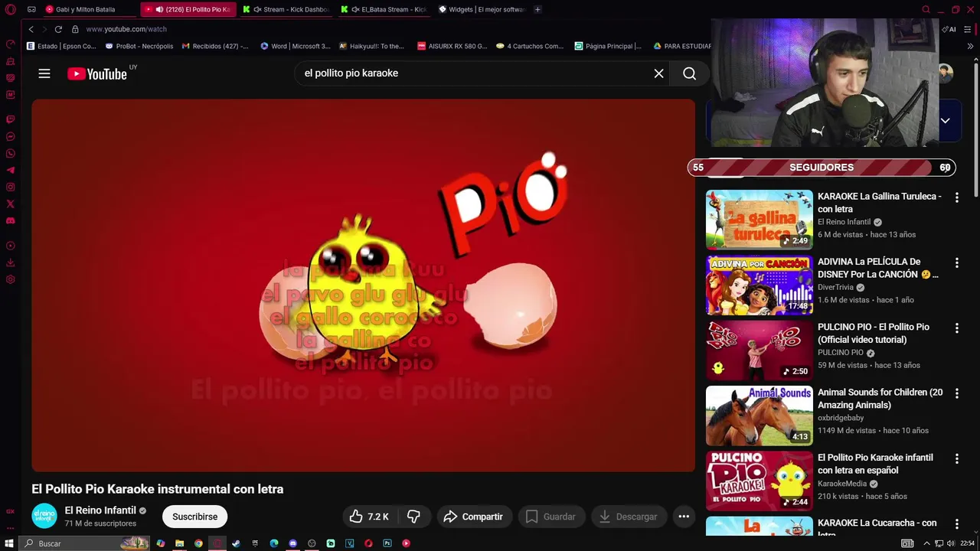980x551 pixels.
Task: Open options menu for La Gallina Turuleca
Action: 956,197
